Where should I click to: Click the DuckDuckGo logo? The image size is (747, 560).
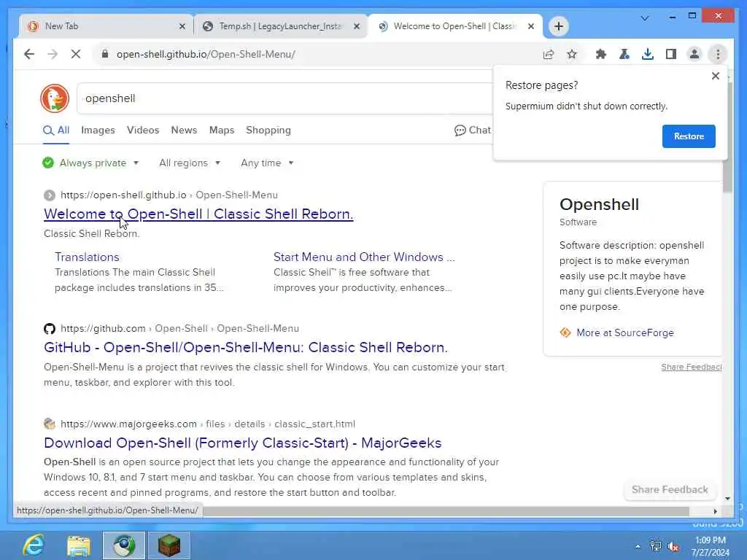coord(55,98)
